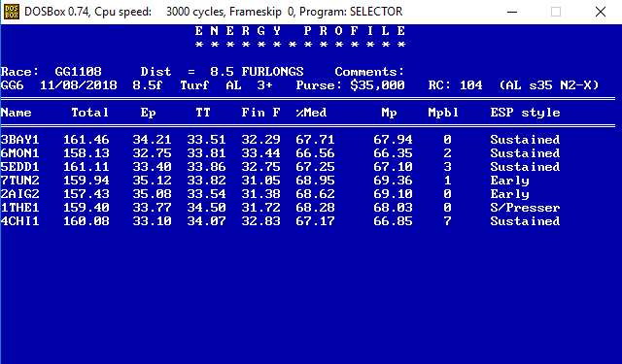Click Ep value 34.21
This screenshot has height=364, width=622.
(x=152, y=140)
